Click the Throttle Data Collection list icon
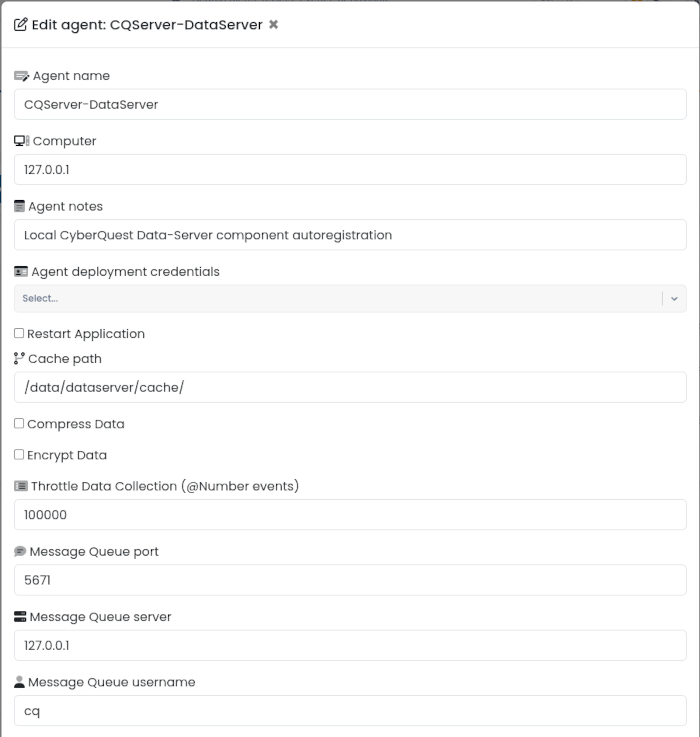 21,486
